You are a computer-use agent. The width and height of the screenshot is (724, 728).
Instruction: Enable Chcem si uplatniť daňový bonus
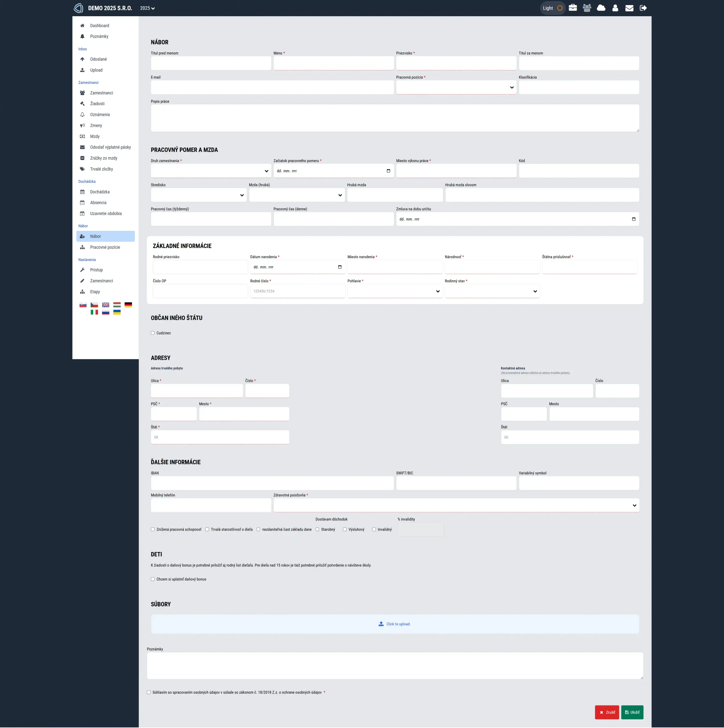153,579
